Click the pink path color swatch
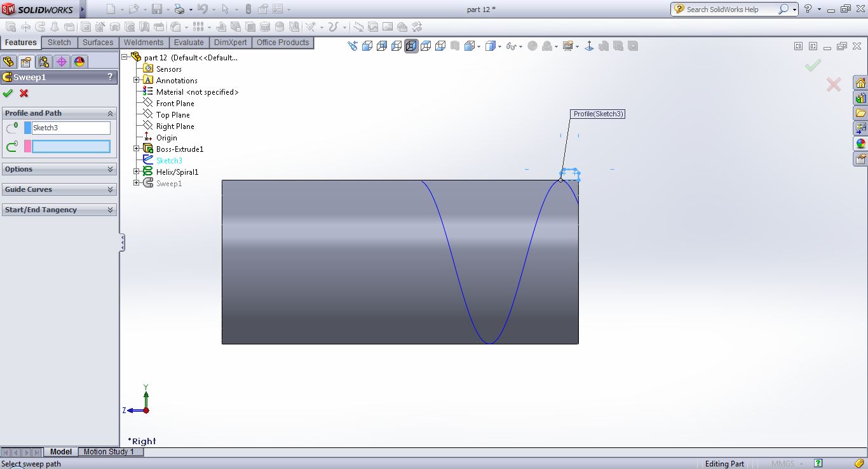Image resolution: width=868 pixels, height=469 pixels. point(27,147)
